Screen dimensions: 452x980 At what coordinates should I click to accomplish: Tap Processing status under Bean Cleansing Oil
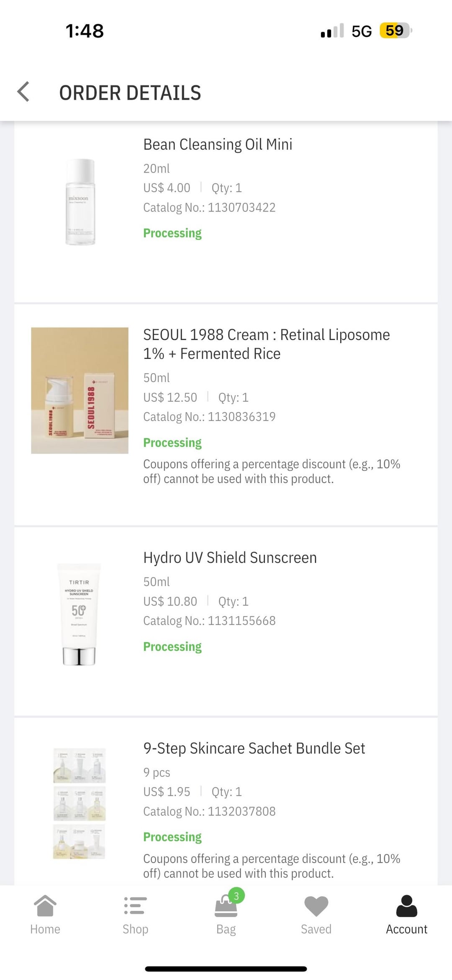172,233
